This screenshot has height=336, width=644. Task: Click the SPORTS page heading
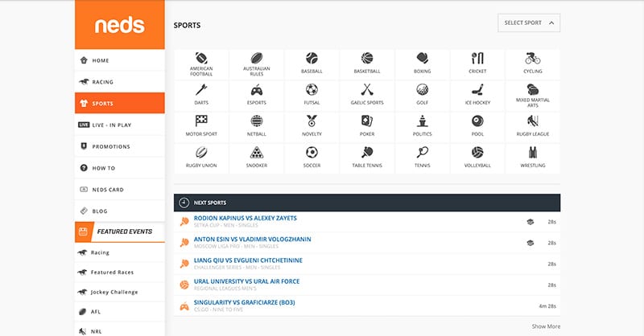point(187,26)
